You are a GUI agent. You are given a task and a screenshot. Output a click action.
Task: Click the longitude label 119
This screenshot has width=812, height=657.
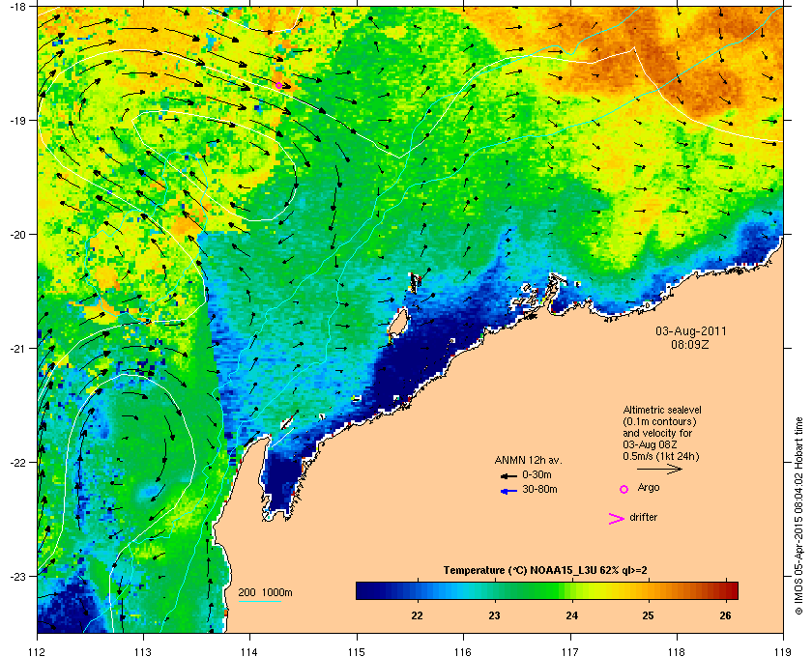783,652
